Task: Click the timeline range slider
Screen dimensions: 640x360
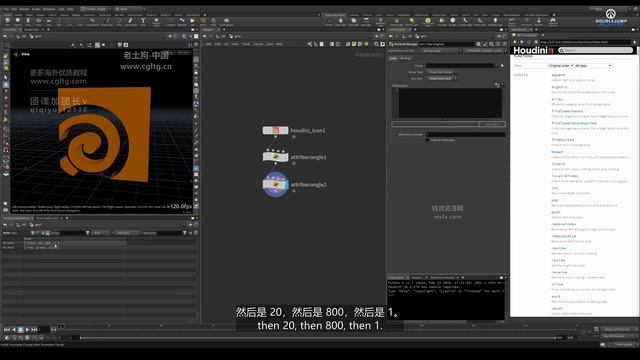Action: (x=318, y=338)
